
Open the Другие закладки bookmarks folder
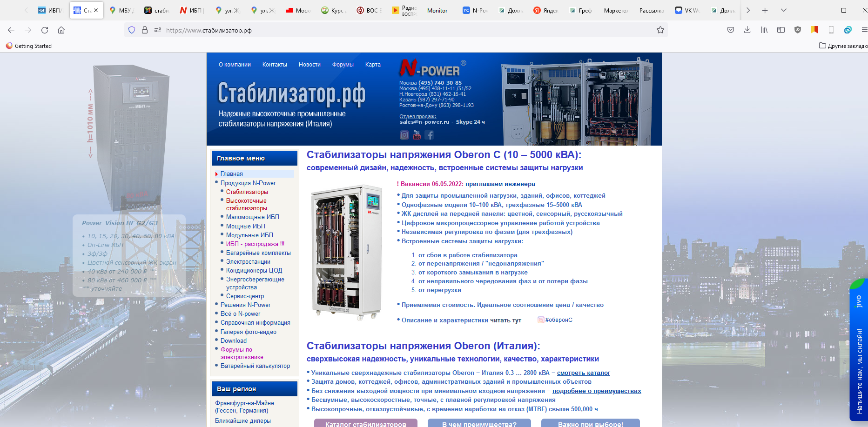(843, 46)
